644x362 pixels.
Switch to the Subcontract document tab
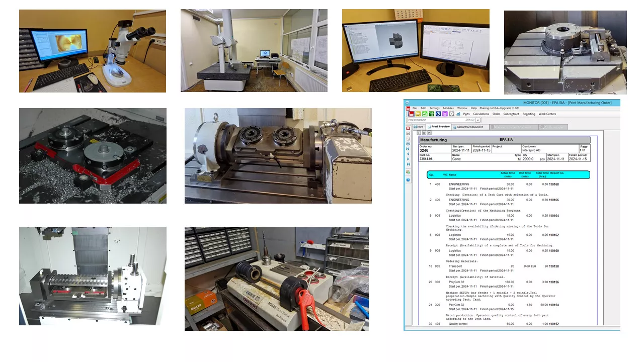pos(469,127)
